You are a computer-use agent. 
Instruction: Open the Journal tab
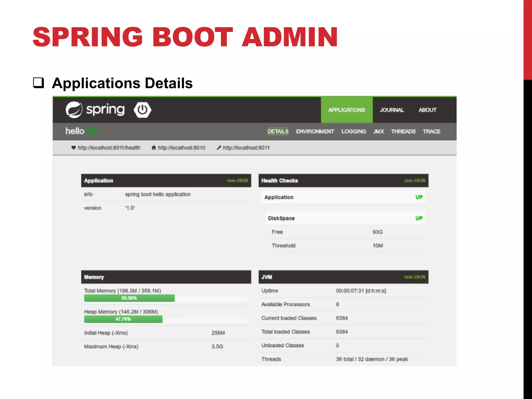coord(392,110)
